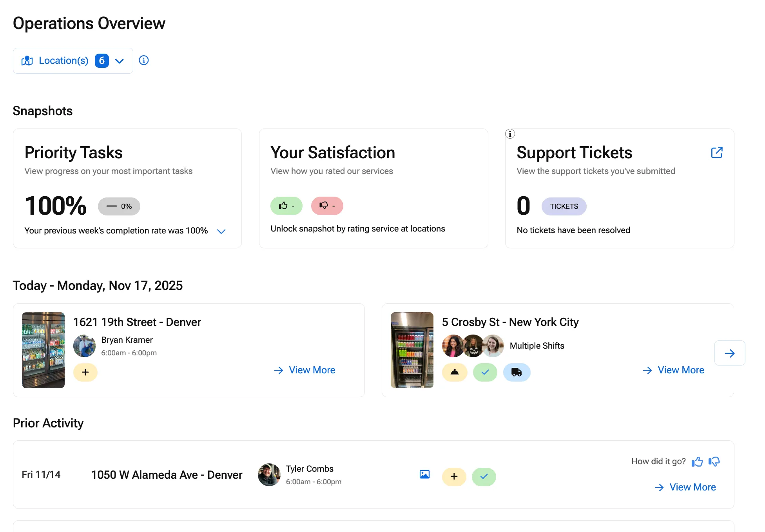The image size is (765, 532).
Task: Expand previous week's completion rate details
Action: pyautogui.click(x=221, y=231)
